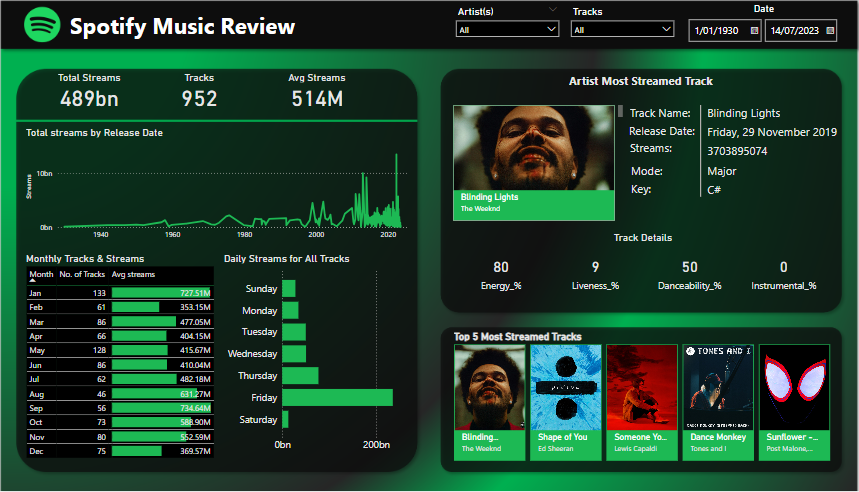
Task: Click the Friday streams bar
Action: [337, 397]
